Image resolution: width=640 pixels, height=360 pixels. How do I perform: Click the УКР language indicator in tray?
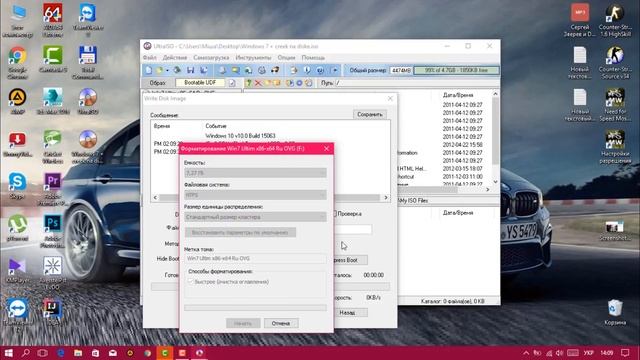click(588, 353)
